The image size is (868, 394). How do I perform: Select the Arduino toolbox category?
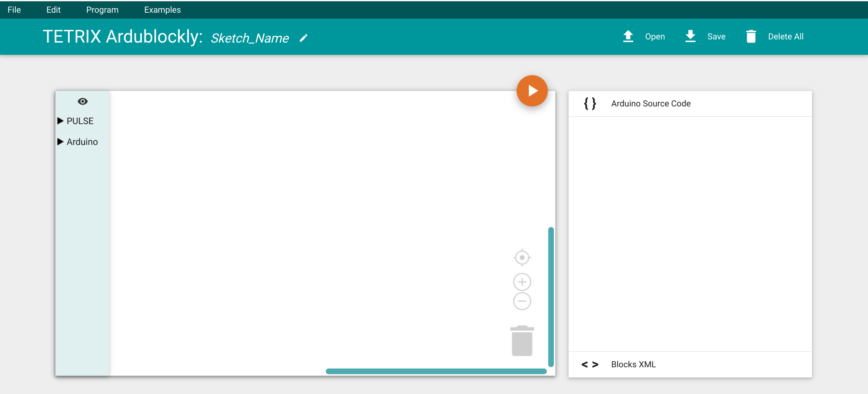click(82, 142)
